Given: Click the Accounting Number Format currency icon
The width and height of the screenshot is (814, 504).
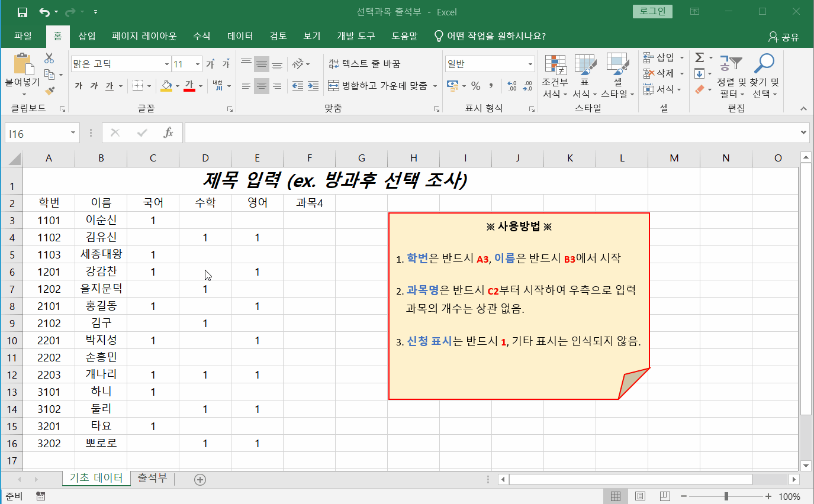Looking at the screenshot, I should point(452,86).
